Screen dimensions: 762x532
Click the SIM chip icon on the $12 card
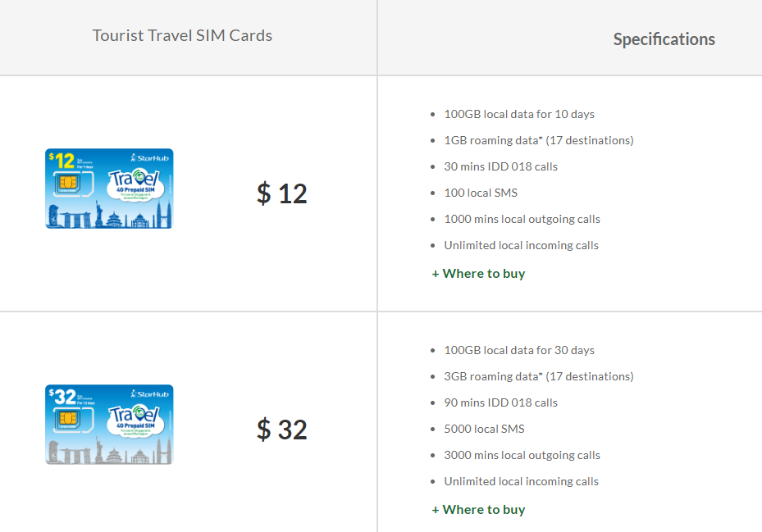pos(65,184)
